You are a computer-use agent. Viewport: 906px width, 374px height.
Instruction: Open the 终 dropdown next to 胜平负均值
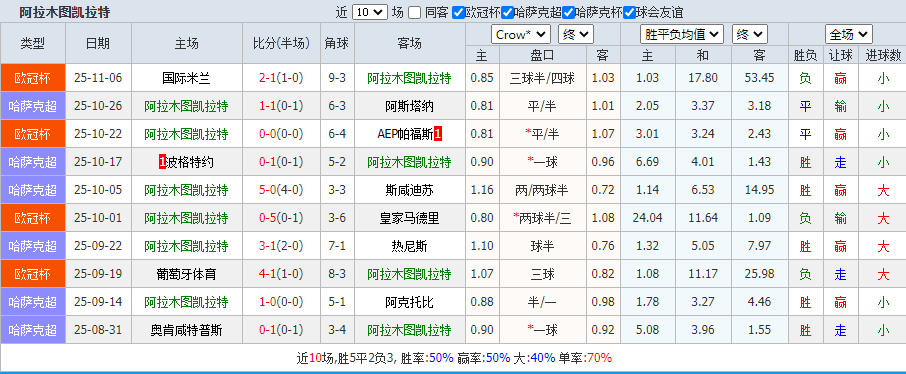coord(749,35)
